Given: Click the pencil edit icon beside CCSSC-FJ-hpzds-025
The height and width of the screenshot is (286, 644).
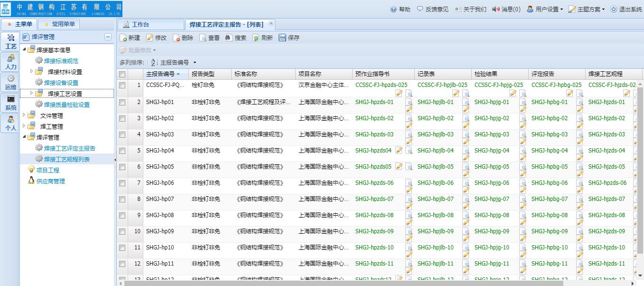Looking at the screenshot, I should point(399,93).
